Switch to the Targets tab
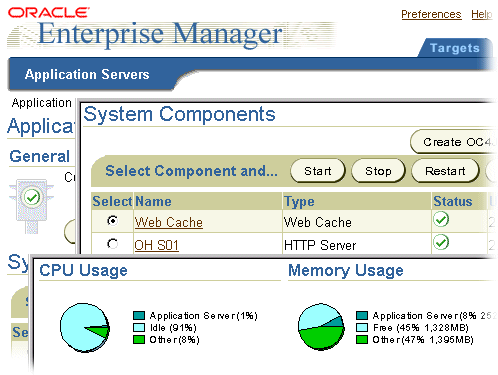This screenshot has height=375, width=498. pyautogui.click(x=455, y=48)
